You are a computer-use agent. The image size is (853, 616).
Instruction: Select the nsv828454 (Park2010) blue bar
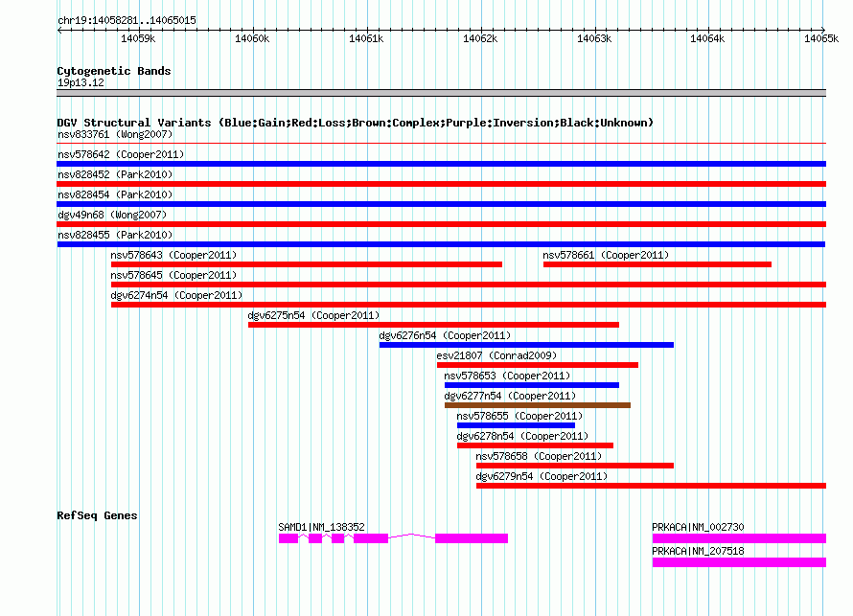[441, 204]
